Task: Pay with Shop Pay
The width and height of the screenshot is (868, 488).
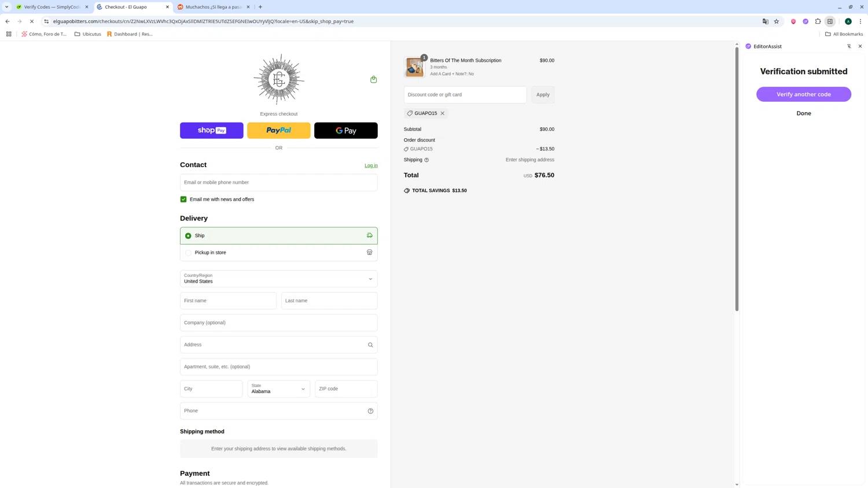Action: pyautogui.click(x=212, y=131)
